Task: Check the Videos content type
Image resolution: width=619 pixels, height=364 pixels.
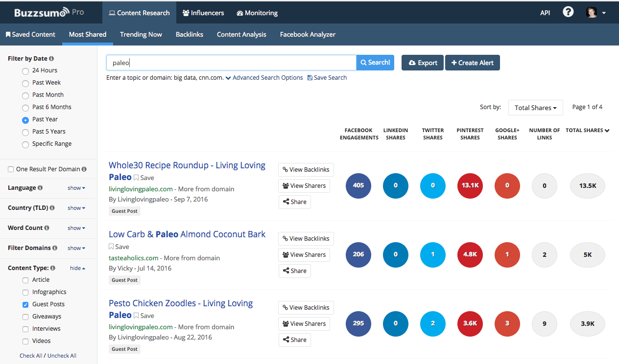Action: tap(25, 341)
